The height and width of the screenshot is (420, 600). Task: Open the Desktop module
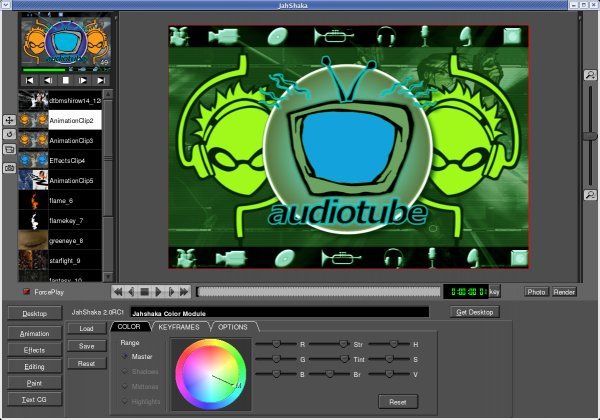coord(34,313)
